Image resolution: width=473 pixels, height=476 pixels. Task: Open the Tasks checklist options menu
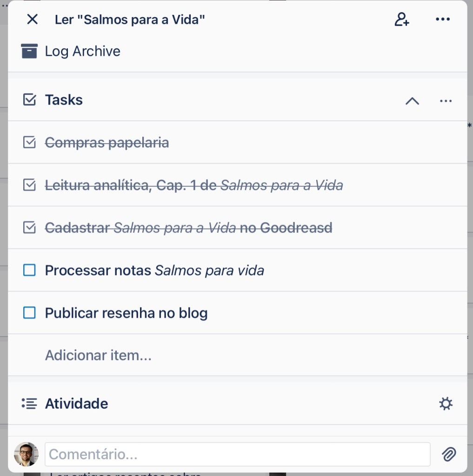pos(446,101)
